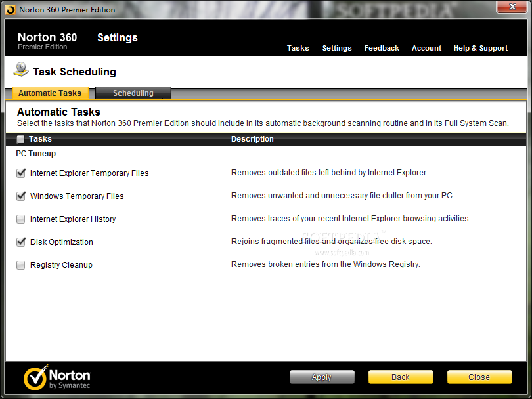Click 'Registry Cleanup' label text
The image size is (532, 399).
pos(61,264)
